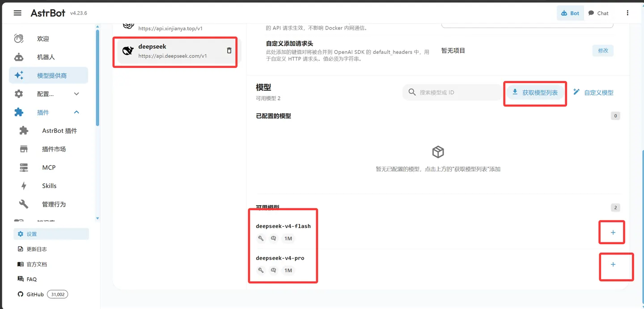Open the FAQ link
644x309 pixels.
[x=51, y=279]
